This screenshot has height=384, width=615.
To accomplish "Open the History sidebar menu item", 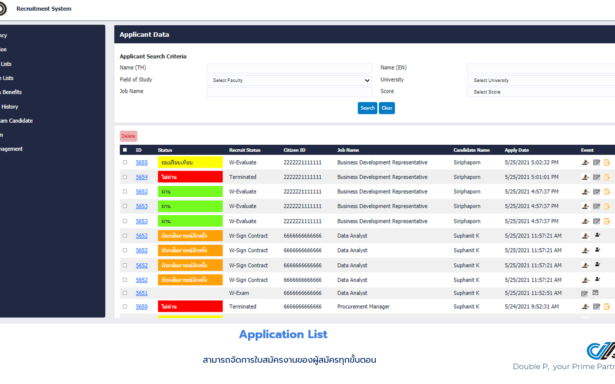I will coord(9,107).
